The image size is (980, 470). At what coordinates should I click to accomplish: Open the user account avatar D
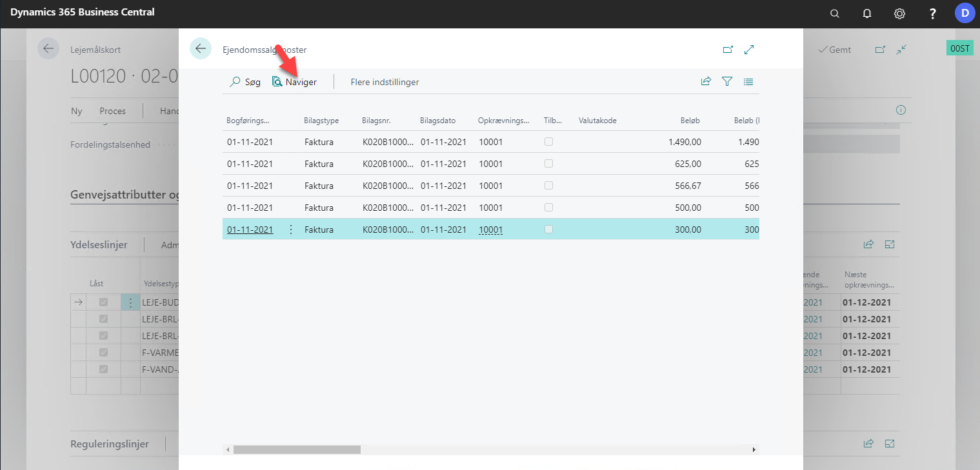(x=965, y=13)
